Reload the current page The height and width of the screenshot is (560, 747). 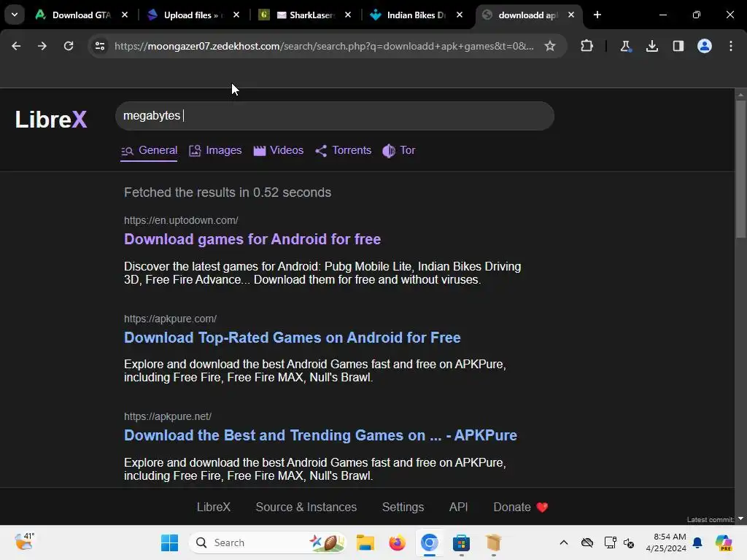click(x=69, y=46)
